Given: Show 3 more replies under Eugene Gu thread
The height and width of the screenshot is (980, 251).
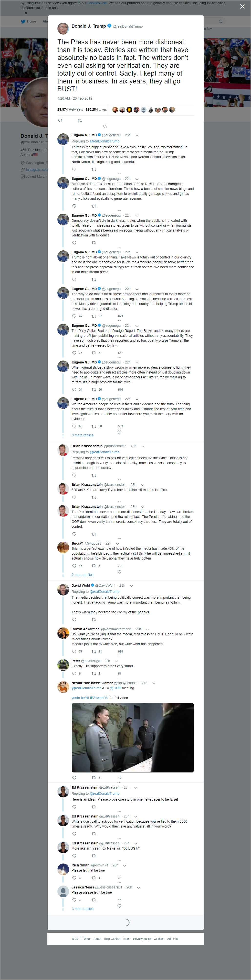Looking at the screenshot, I should pos(82,435).
